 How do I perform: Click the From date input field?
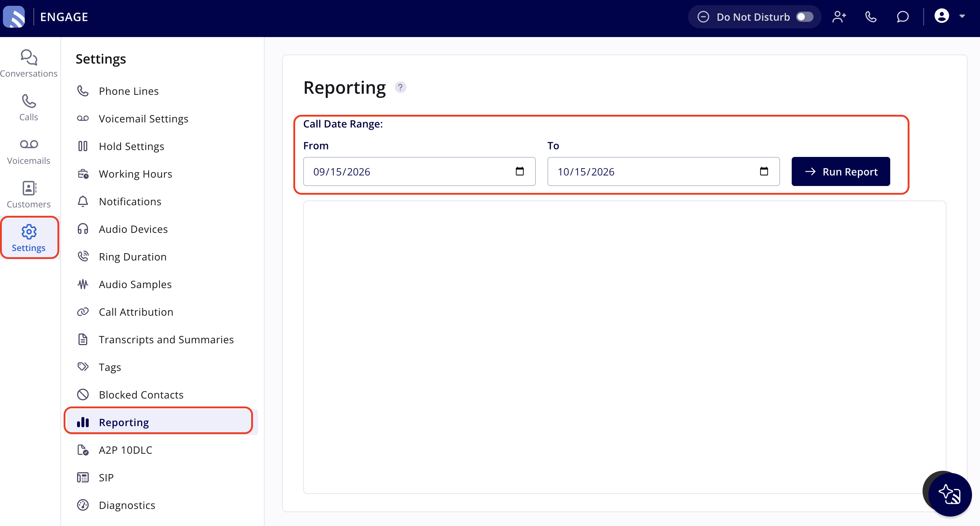click(419, 172)
